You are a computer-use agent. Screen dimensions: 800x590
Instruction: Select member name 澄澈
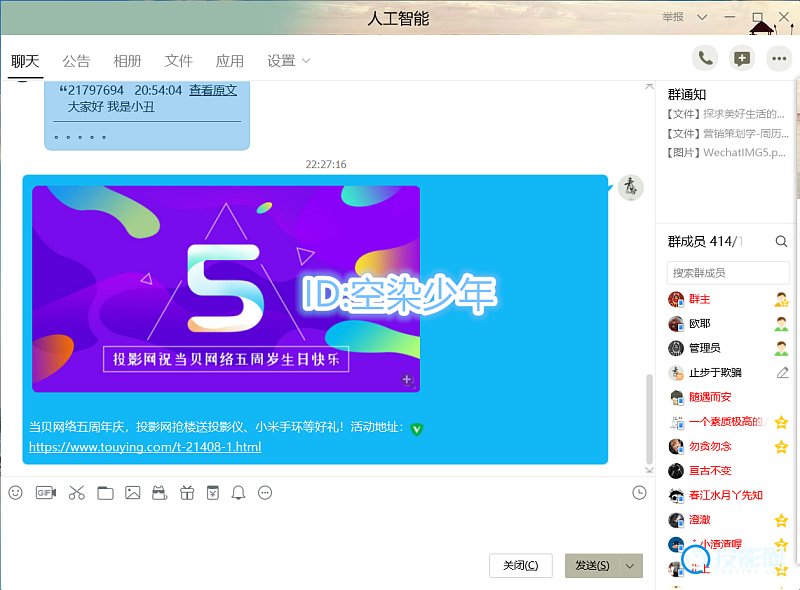tap(699, 520)
